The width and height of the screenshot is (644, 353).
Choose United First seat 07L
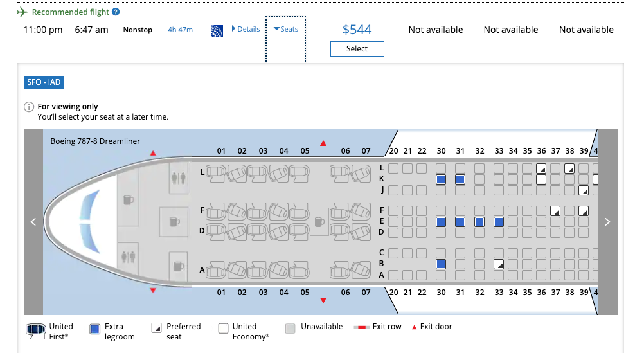click(x=361, y=174)
